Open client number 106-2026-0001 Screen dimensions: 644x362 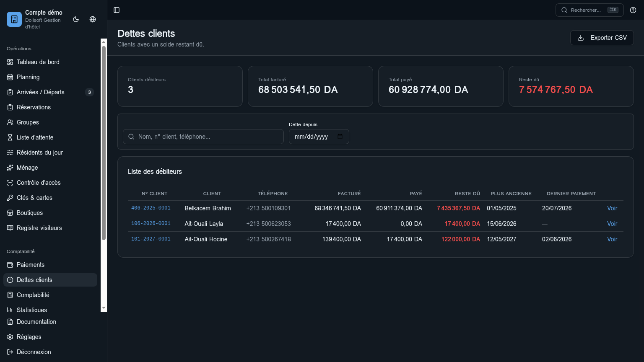(151, 224)
